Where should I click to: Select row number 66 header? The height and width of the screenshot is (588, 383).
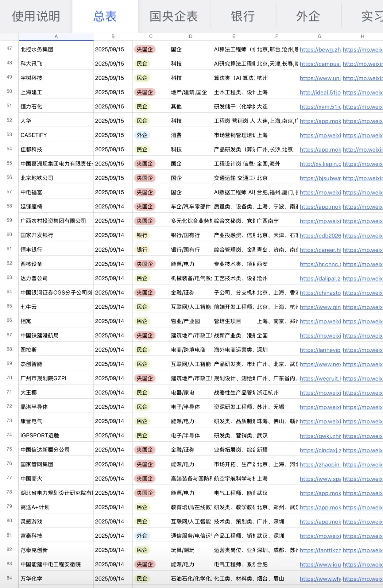pyautogui.click(x=9, y=320)
